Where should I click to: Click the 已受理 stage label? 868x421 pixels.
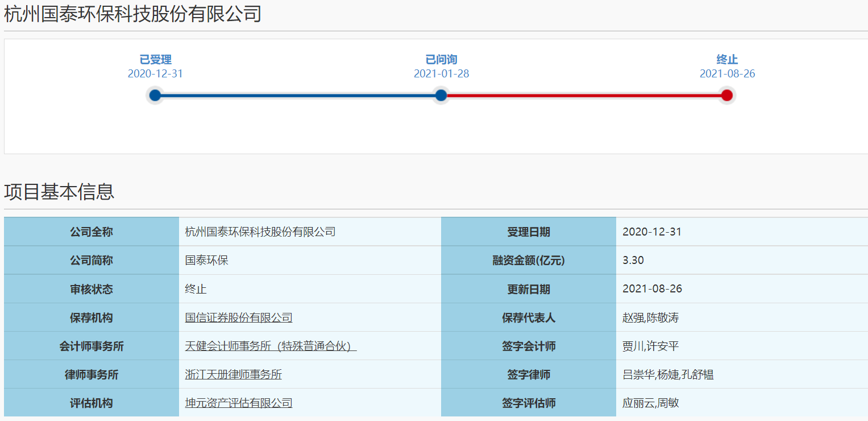click(156, 60)
